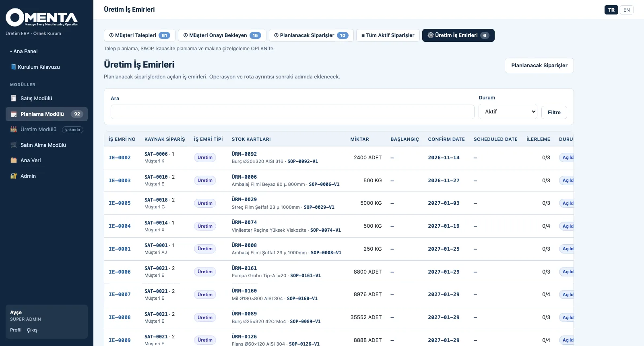Click the SCHEDULED DATE column header
Screen dimensions: 644x346
point(495,139)
